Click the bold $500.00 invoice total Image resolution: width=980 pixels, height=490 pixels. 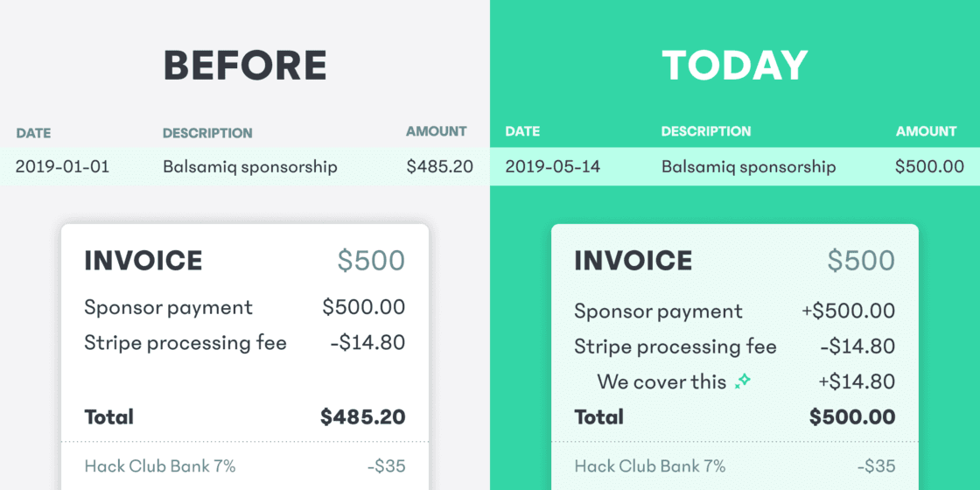(x=852, y=416)
